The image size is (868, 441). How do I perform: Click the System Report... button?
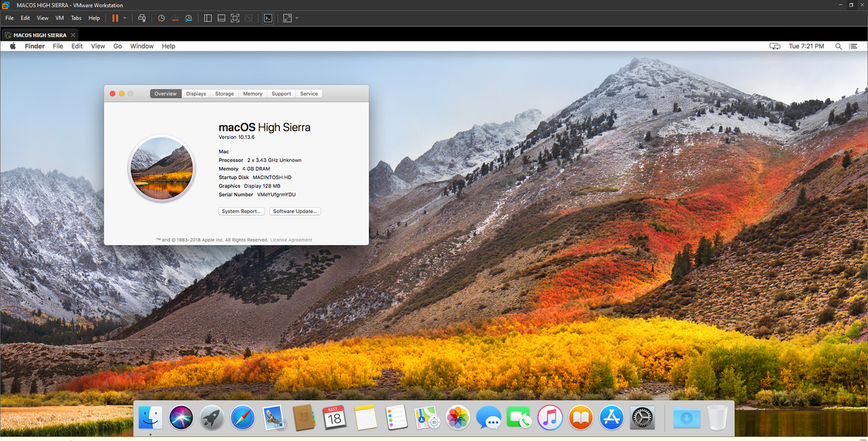point(241,211)
